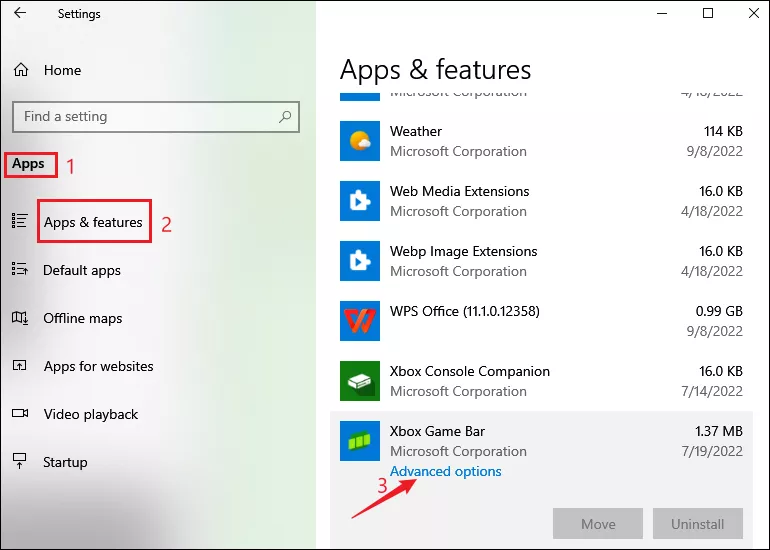Click the Apps for websites icon
The height and width of the screenshot is (550, 770).
tap(20, 365)
